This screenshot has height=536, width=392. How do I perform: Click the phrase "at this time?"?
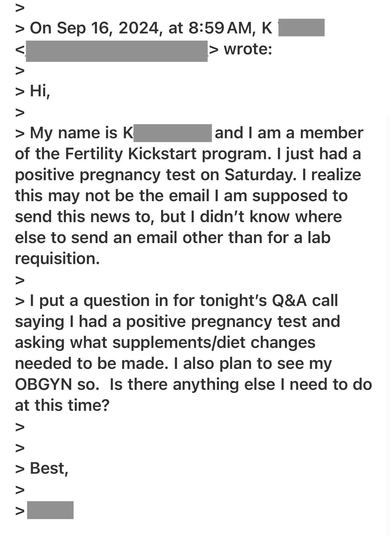62,405
